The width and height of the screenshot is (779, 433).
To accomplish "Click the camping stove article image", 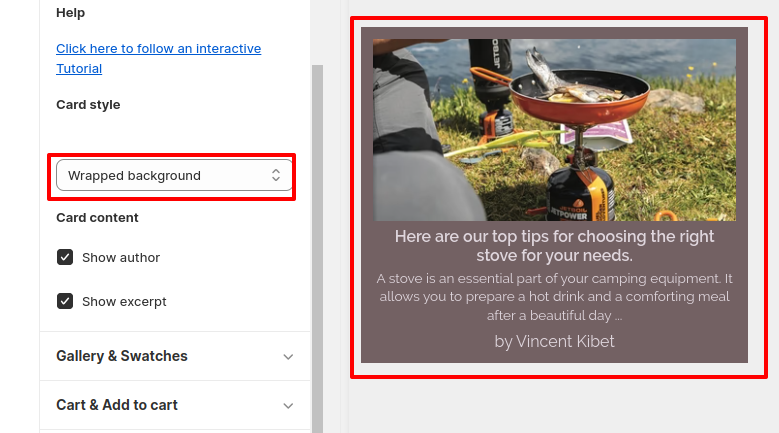I will point(554,130).
